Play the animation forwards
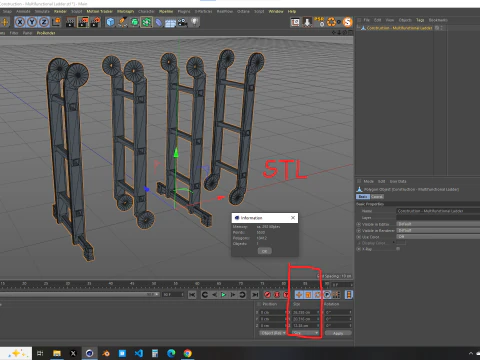Image resolution: width=480 pixels, height=360 pixels. (x=224, y=295)
